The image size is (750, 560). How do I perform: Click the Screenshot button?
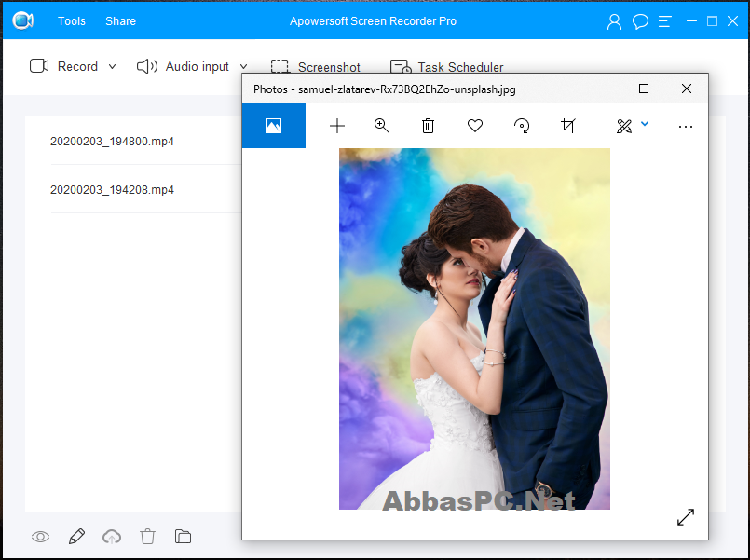[315, 66]
